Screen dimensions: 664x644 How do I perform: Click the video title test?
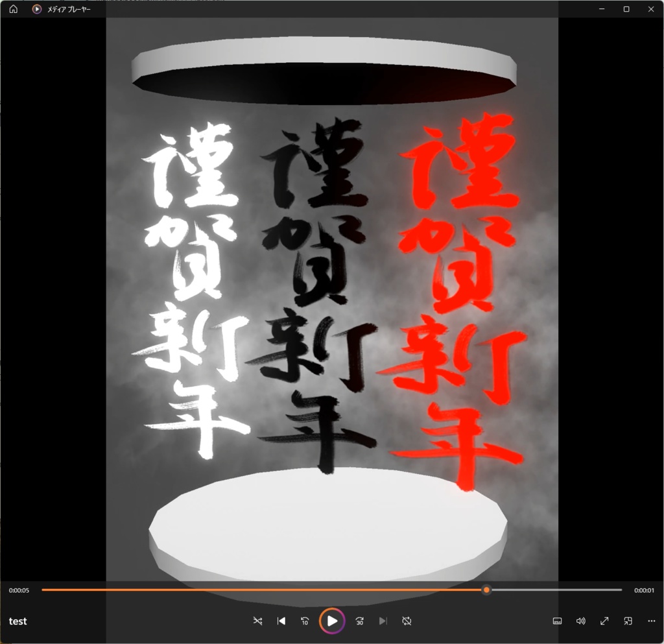pos(18,621)
